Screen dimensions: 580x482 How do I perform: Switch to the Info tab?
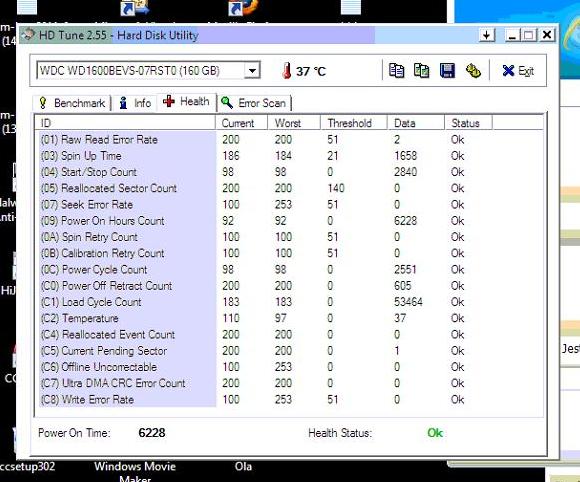[135, 103]
